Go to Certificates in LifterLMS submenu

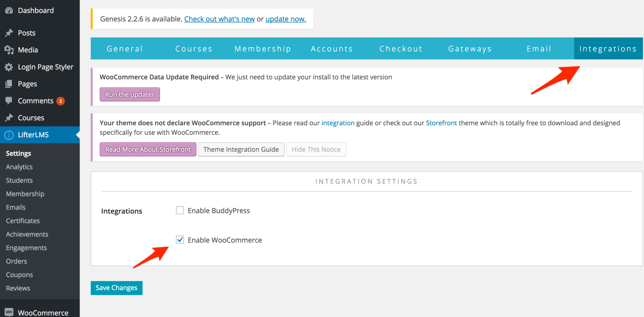pos(23,221)
